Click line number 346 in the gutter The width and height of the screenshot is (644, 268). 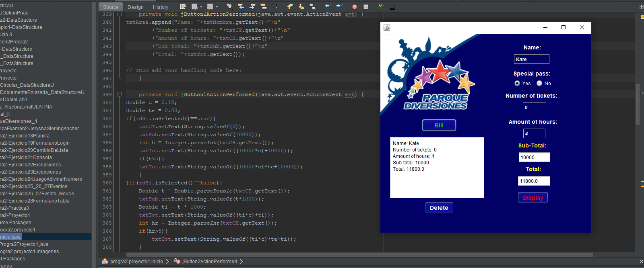coord(107,70)
